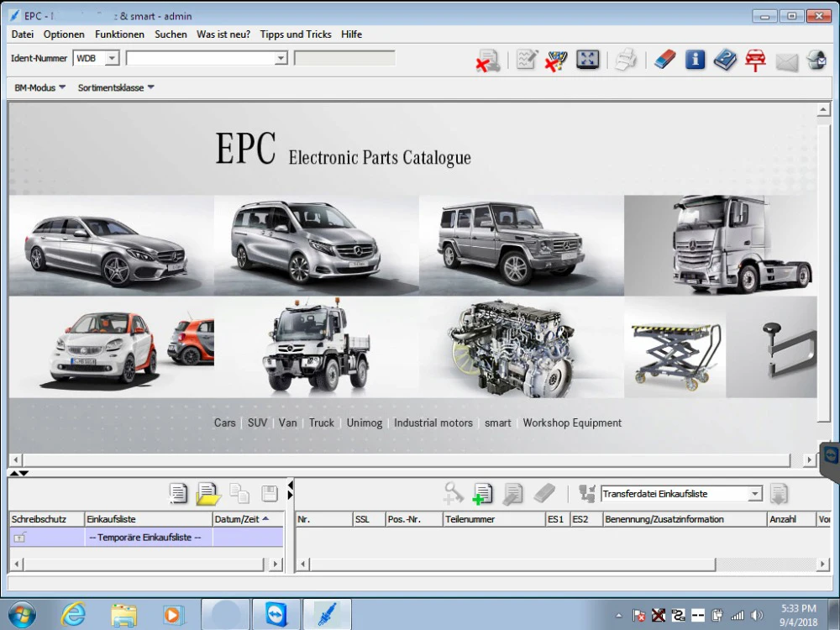Click the Benennung/Zusatzinformation column header

coord(685,518)
